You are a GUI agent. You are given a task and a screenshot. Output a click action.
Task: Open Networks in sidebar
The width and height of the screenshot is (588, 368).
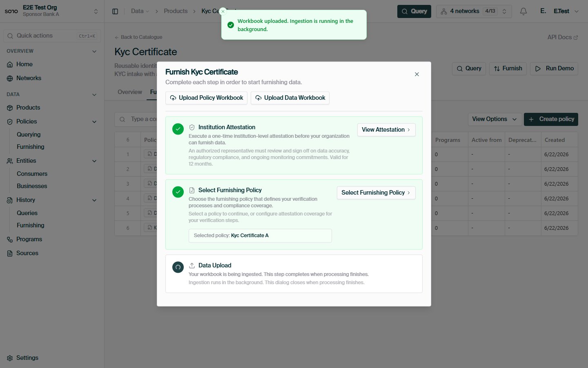coord(29,78)
